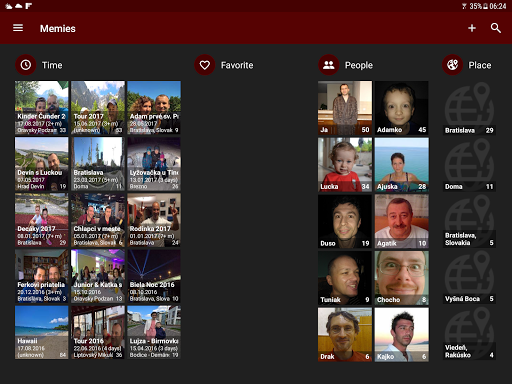Click the Time section label
Image resolution: width=512 pixels, height=384 pixels.
pyautogui.click(x=52, y=65)
